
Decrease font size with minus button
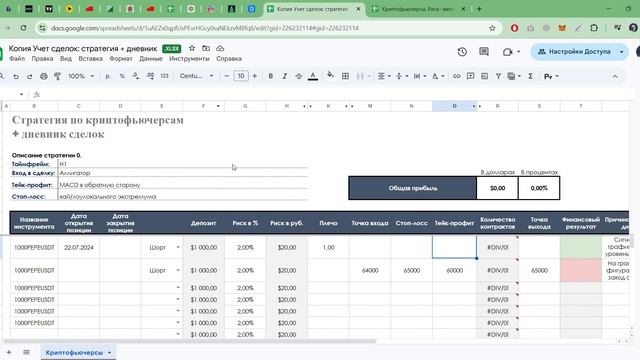227,76
